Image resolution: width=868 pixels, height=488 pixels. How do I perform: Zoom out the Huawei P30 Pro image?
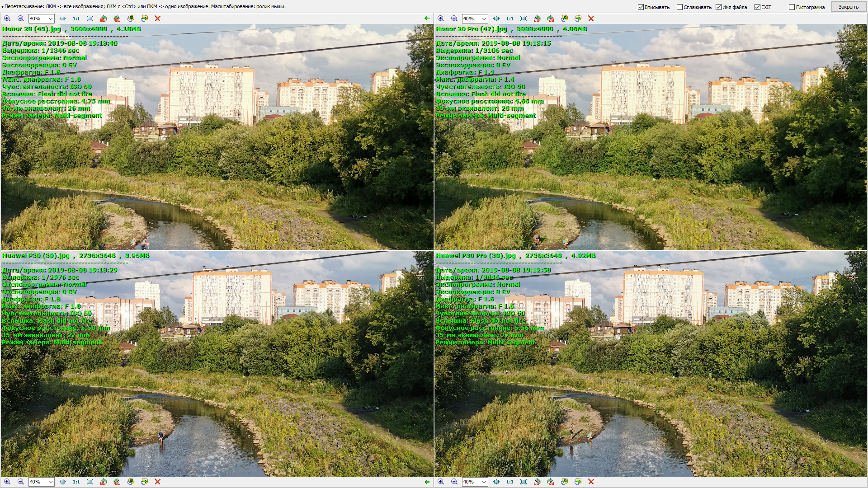coord(454,482)
